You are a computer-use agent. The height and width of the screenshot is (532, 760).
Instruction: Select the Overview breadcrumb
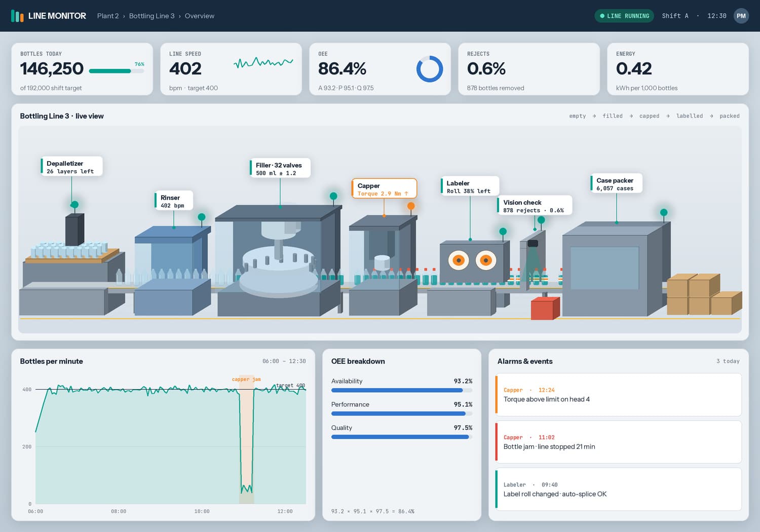200,16
